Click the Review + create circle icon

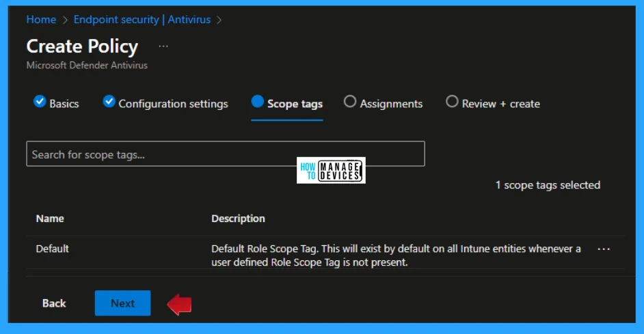click(x=452, y=101)
